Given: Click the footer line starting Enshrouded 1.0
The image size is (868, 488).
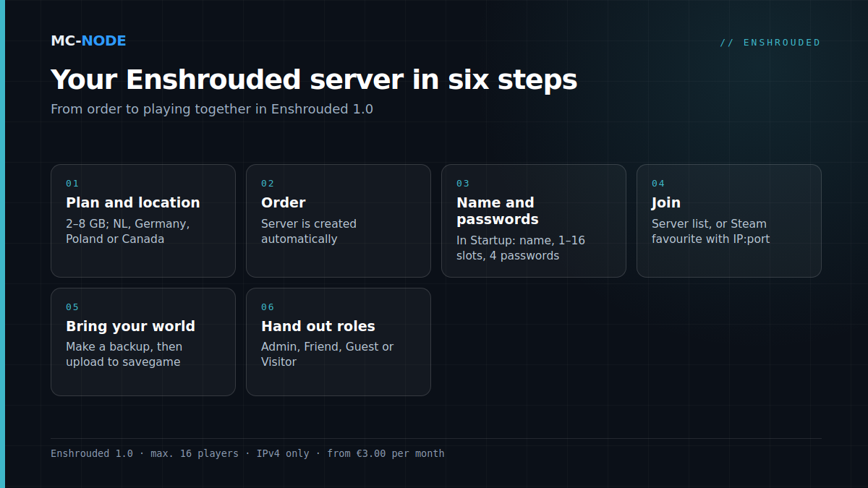Looking at the screenshot, I should (247, 454).
